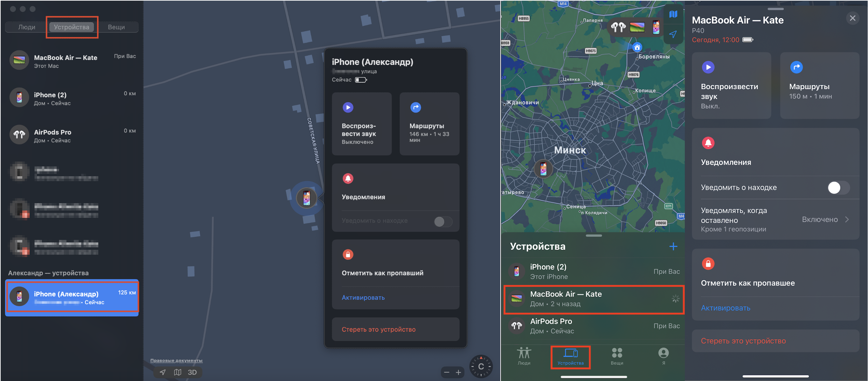Tap the location arrow on iPhone map

click(673, 34)
